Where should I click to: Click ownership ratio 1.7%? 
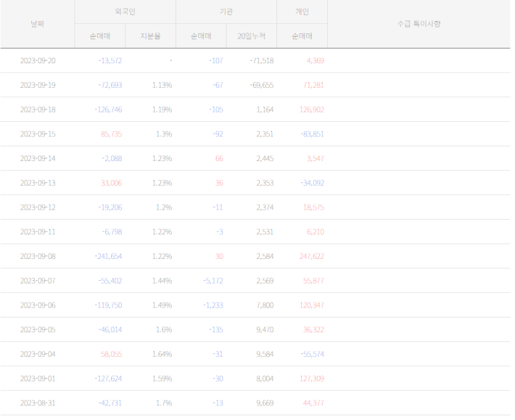[x=164, y=403]
